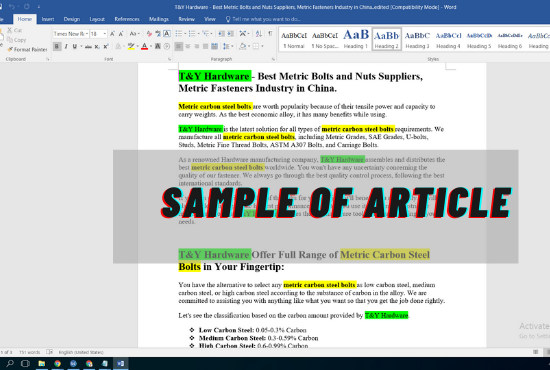Click the Numbering list icon

[192, 34]
